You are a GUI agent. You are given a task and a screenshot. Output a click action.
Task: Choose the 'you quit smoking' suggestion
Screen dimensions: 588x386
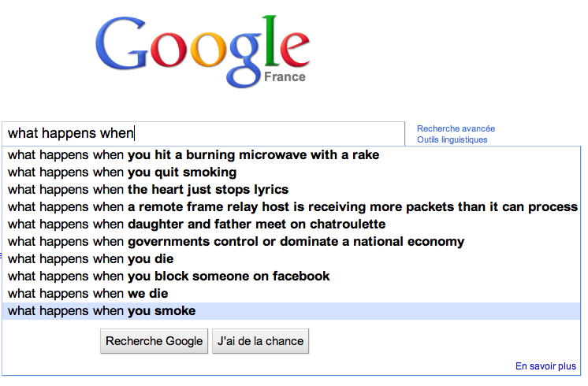point(292,173)
